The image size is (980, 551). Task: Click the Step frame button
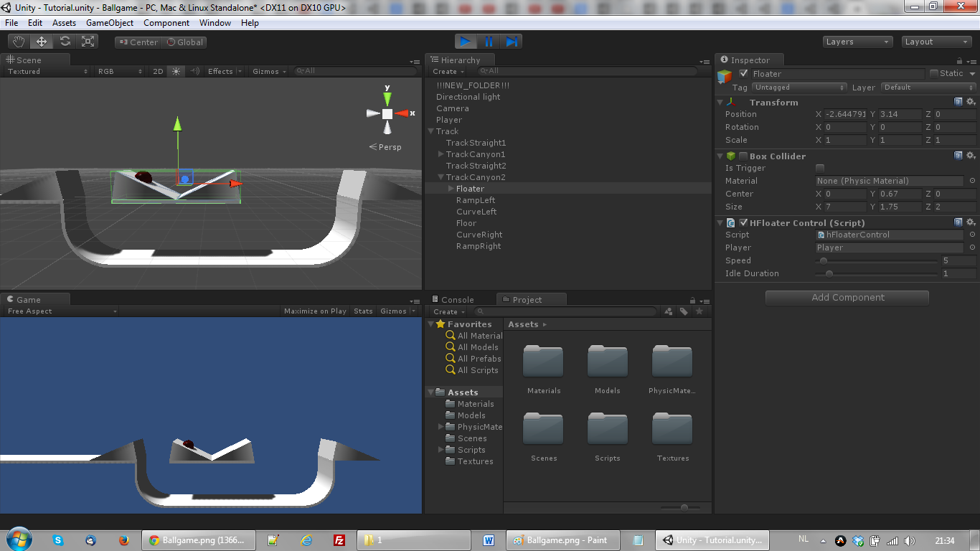pyautogui.click(x=512, y=42)
